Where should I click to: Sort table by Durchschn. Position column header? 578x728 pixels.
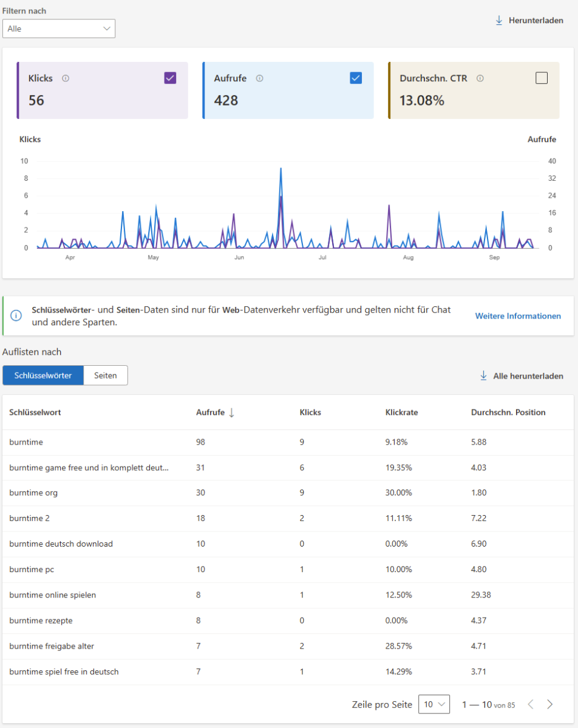tap(508, 413)
